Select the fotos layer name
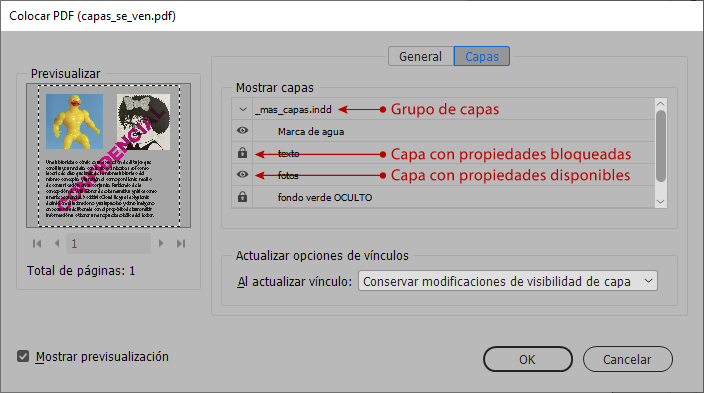This screenshot has width=704, height=393. pos(288,175)
